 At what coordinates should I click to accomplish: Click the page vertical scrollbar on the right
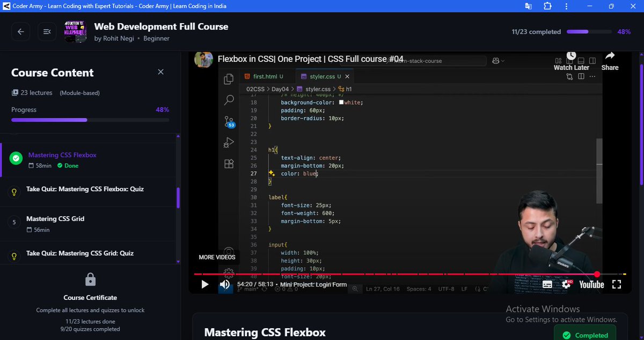(641, 124)
